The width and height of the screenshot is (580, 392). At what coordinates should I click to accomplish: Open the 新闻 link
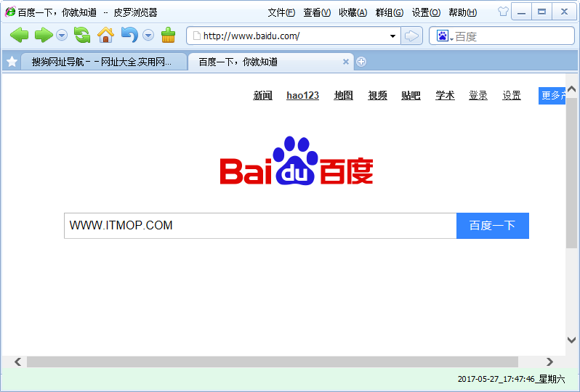(262, 95)
